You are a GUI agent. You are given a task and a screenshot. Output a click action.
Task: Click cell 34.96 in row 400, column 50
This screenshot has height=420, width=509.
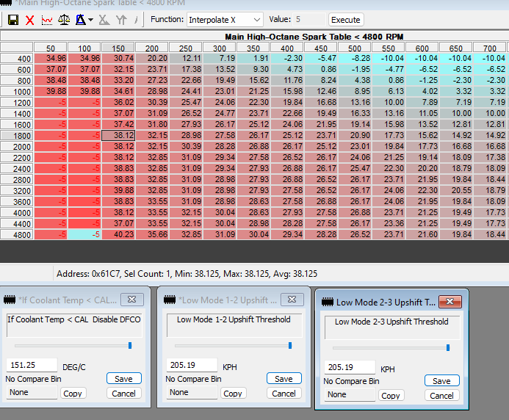point(51,59)
